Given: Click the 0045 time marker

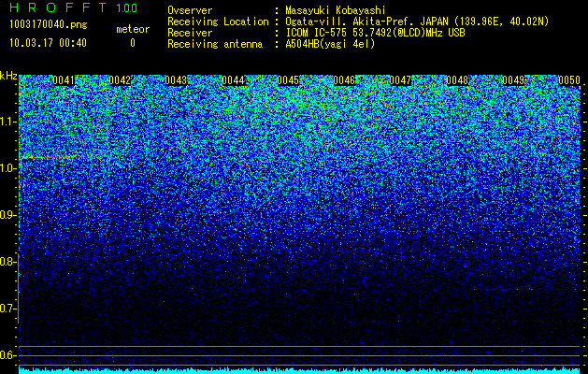Looking at the screenshot, I should (x=288, y=80).
